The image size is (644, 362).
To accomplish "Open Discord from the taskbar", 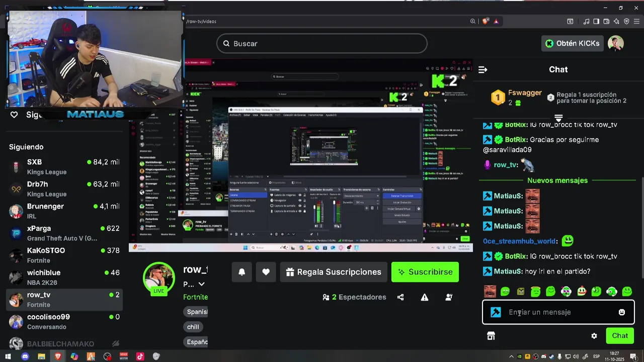I will coord(25,356).
